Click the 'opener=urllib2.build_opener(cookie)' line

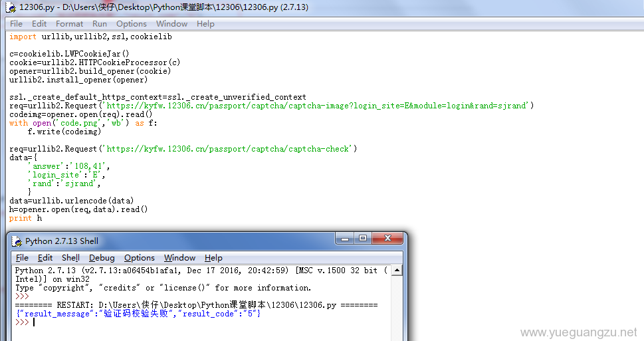pos(90,71)
